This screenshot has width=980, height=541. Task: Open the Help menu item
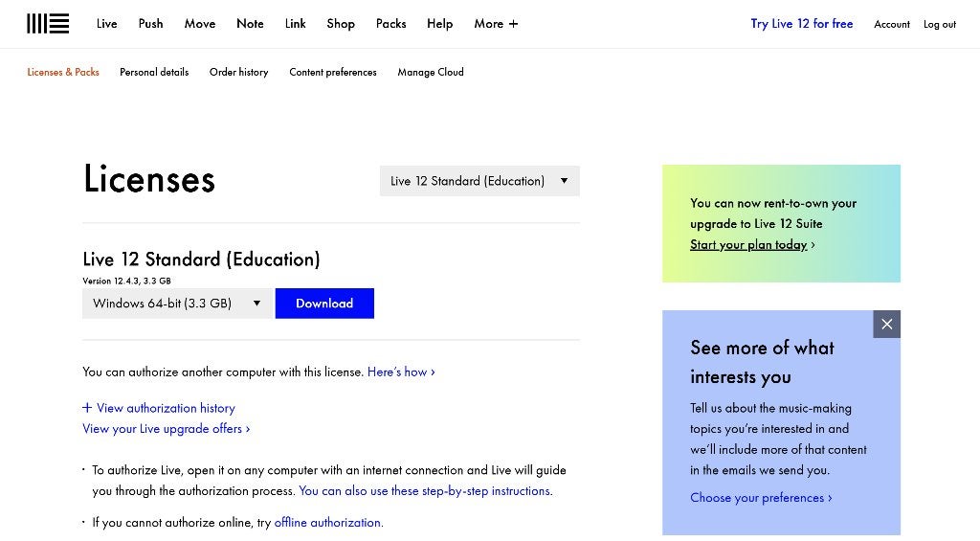[x=440, y=24]
